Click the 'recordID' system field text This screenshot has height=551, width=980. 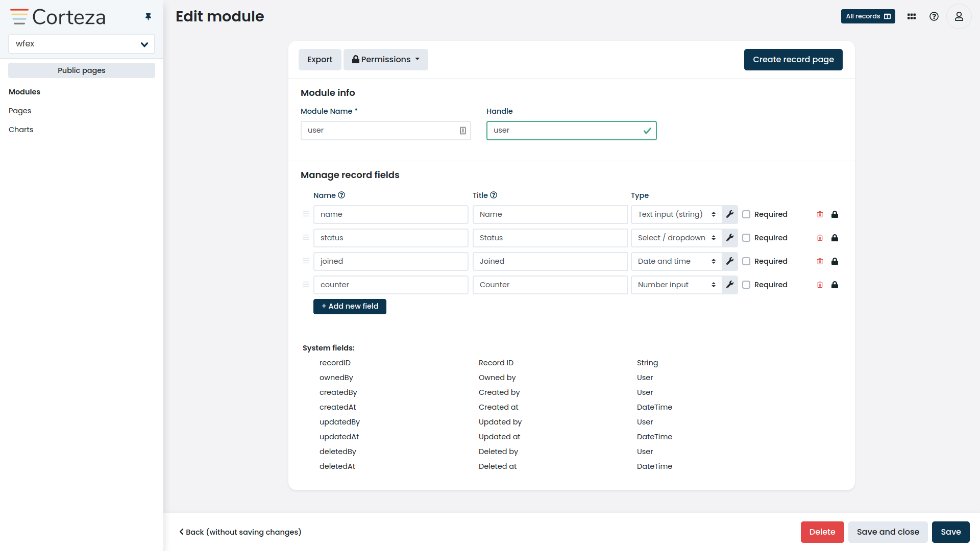click(x=335, y=363)
